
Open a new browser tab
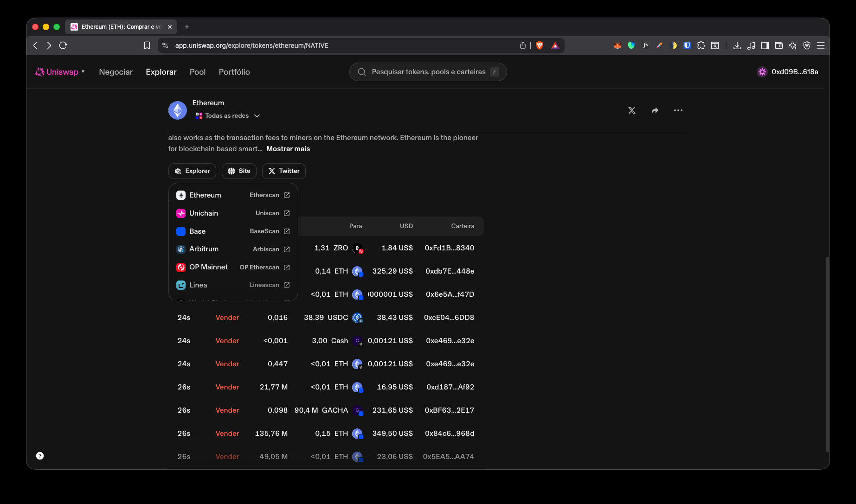click(187, 27)
